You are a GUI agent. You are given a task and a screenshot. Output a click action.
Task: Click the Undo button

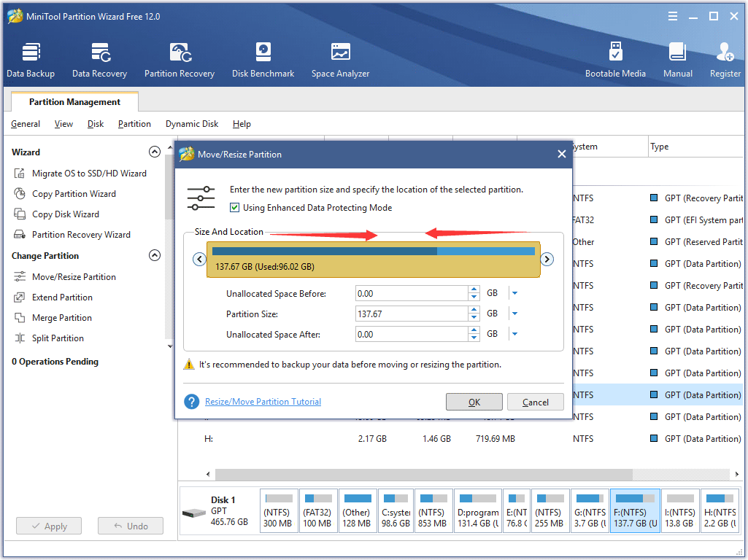pos(130,526)
